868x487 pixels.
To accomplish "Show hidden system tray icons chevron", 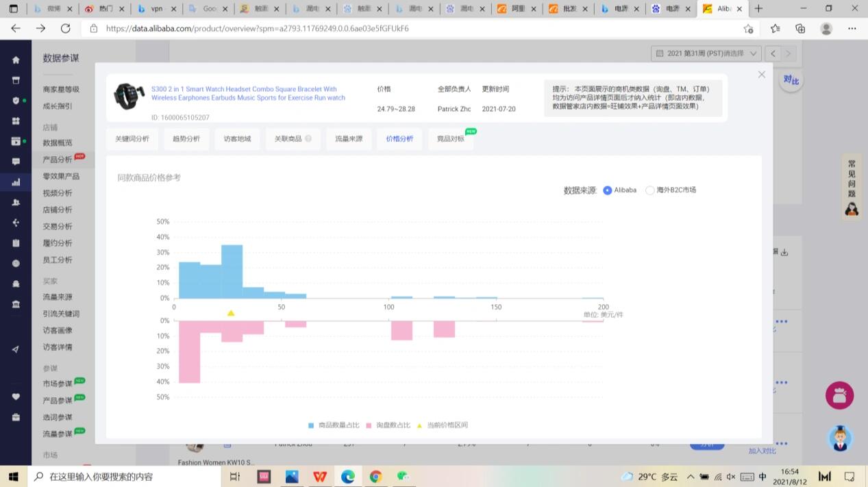I will [691, 477].
